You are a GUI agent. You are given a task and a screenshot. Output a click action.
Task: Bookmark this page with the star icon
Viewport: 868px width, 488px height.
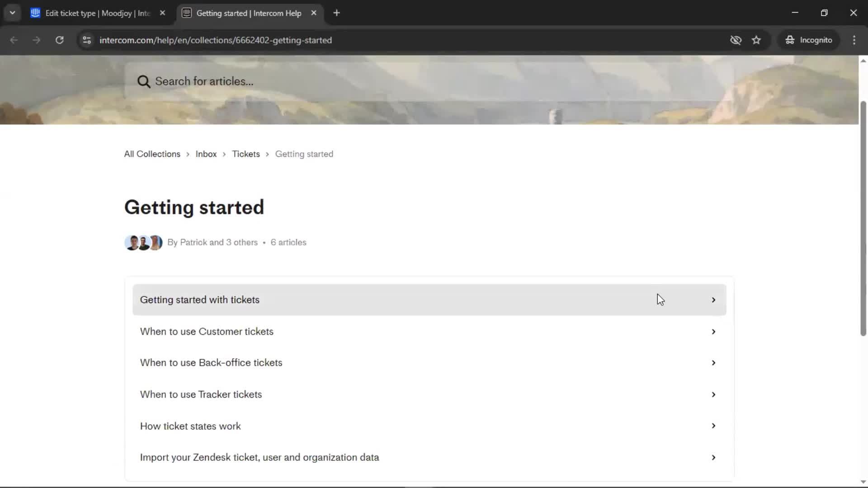point(756,40)
